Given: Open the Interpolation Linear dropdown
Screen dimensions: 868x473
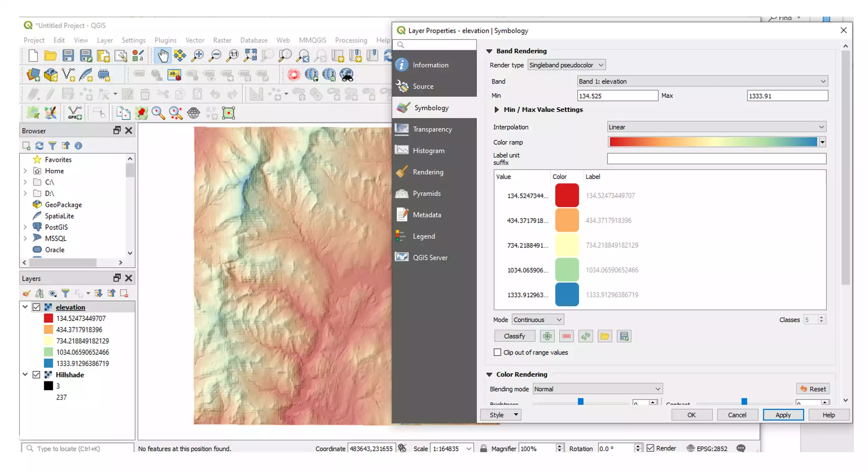Looking at the screenshot, I should [716, 127].
